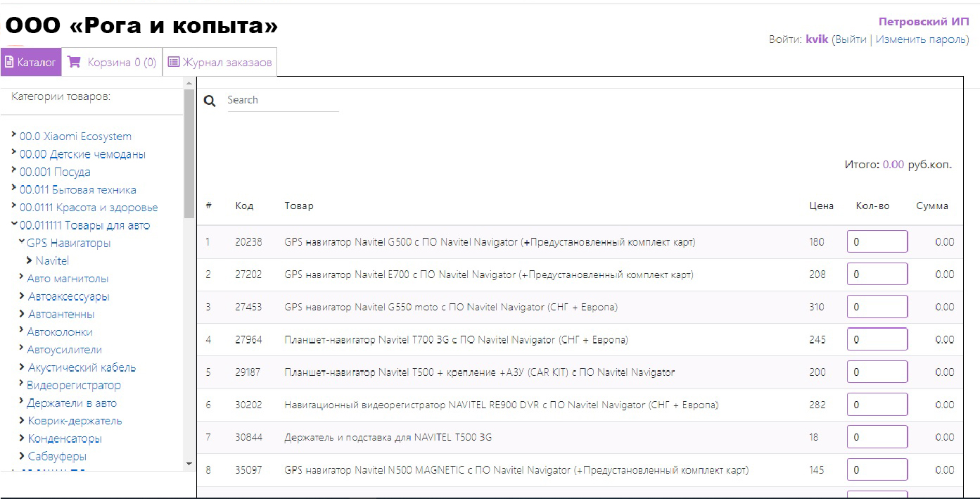Switch to the Корзина tab
The width and height of the screenshot is (980, 499).
[x=121, y=63]
